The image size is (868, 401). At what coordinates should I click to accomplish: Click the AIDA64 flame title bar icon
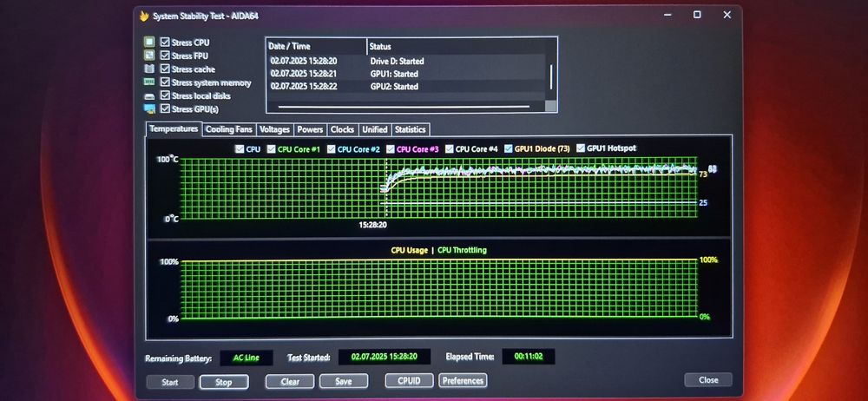pyautogui.click(x=144, y=16)
